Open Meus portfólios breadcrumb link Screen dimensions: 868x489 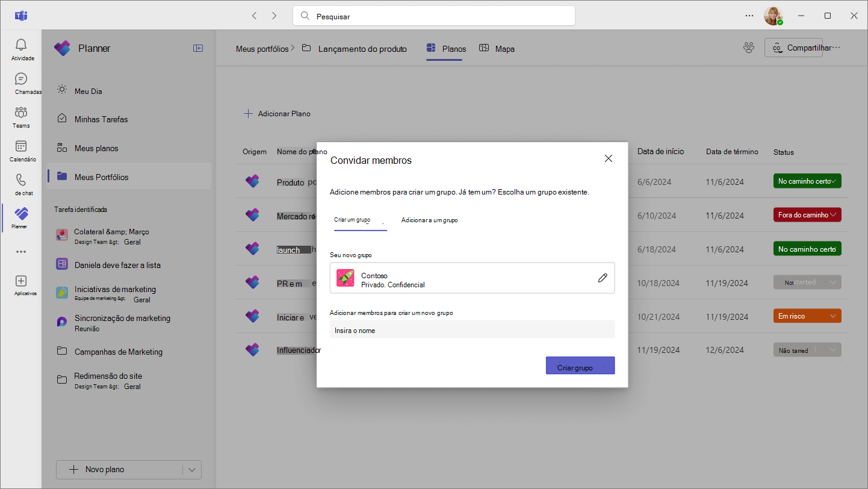coord(262,49)
